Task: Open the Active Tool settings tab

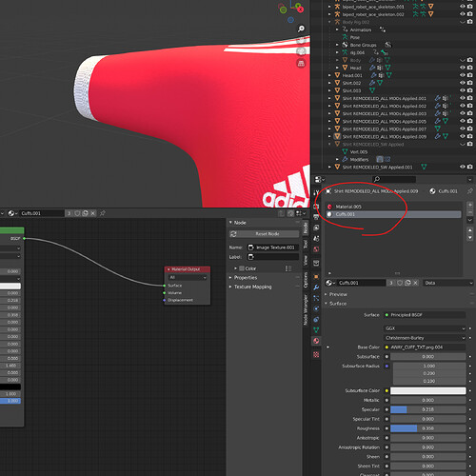Action: click(x=316, y=192)
